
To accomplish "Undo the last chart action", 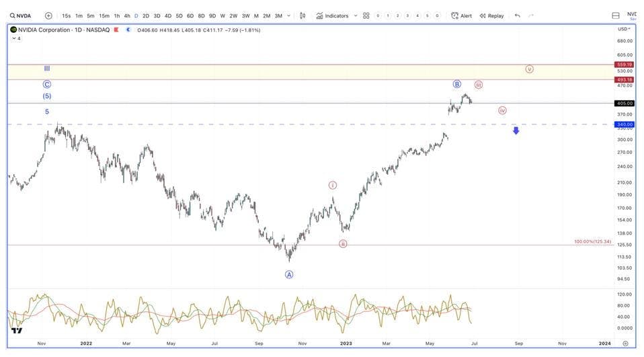I will click(518, 15).
